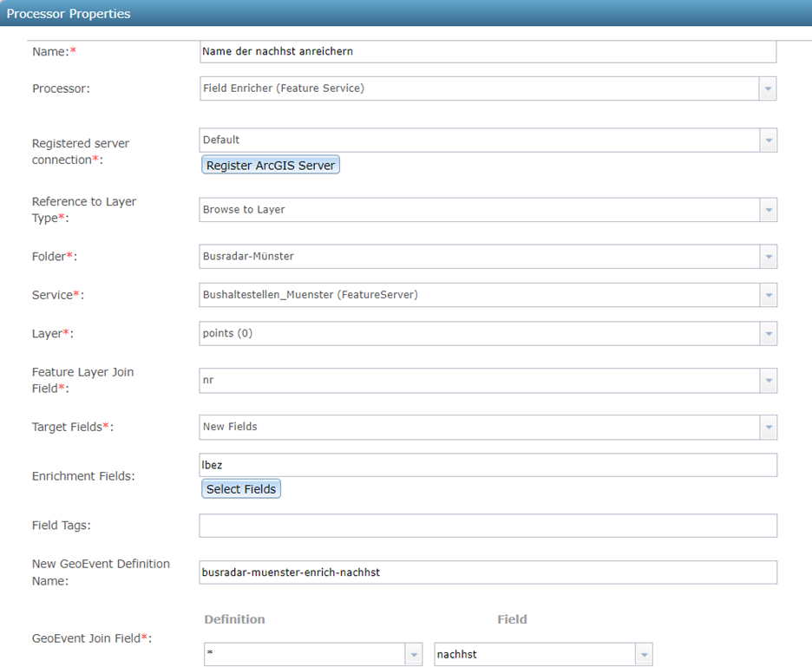Click the Register ArcGIS Server button

[271, 165]
